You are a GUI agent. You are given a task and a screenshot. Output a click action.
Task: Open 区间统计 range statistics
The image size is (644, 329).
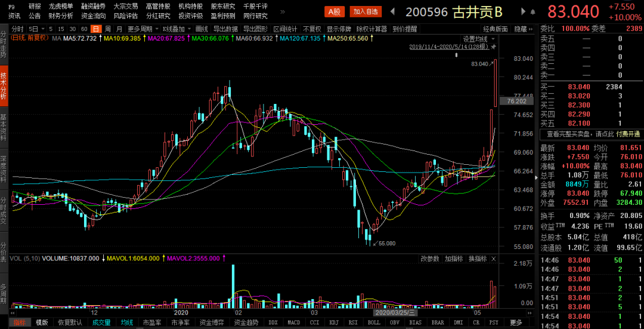(x=285, y=29)
